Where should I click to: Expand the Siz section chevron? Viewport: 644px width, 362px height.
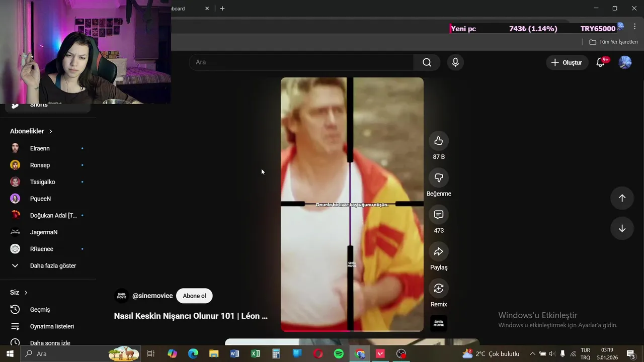(x=26, y=293)
